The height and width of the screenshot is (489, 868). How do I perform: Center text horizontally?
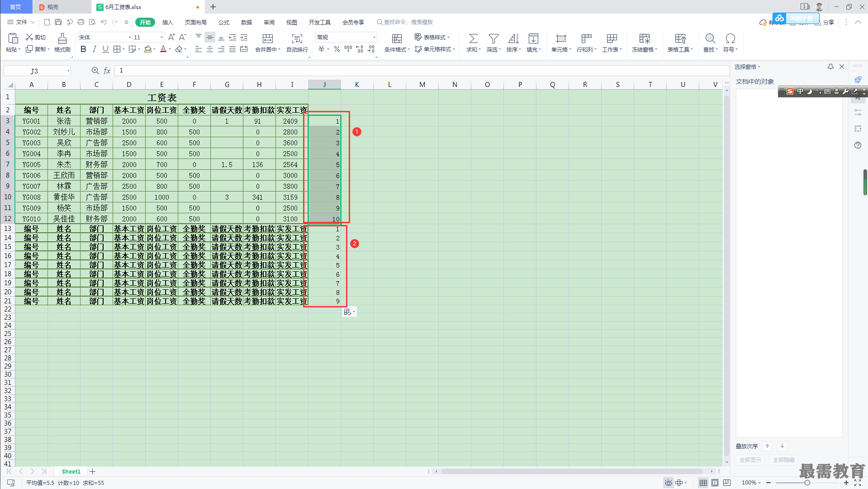[x=210, y=49]
